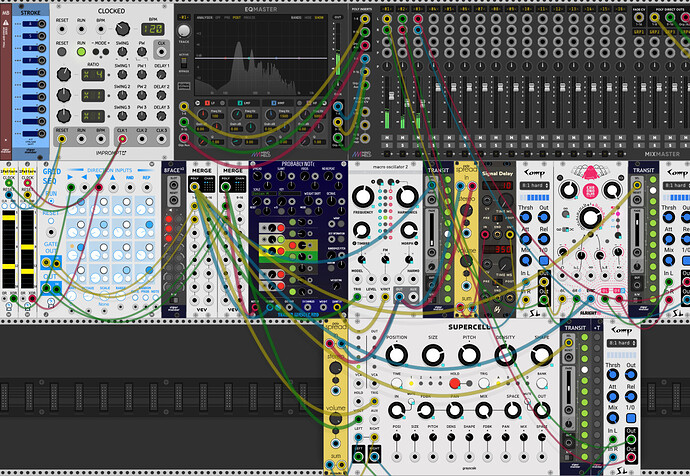The width and height of the screenshot is (690, 476).
Task: Click the Clocked ratio display showing x4
Action: coord(93,74)
